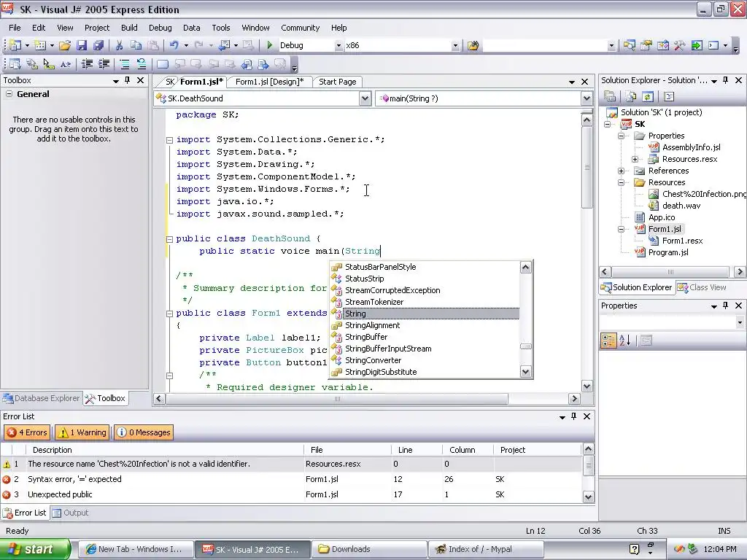The width and height of the screenshot is (747, 560).
Task: Click the New Project toolbar icon
Action: 15,45
